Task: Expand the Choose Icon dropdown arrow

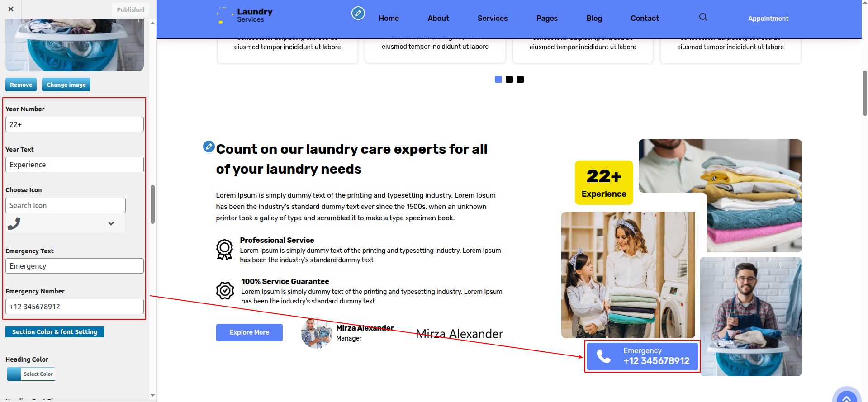Action: coord(111,223)
